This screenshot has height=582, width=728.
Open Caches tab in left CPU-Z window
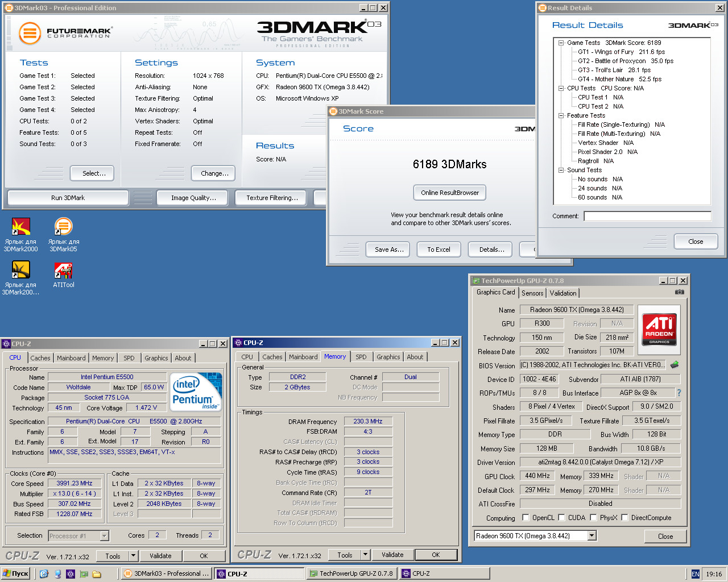pyautogui.click(x=40, y=358)
